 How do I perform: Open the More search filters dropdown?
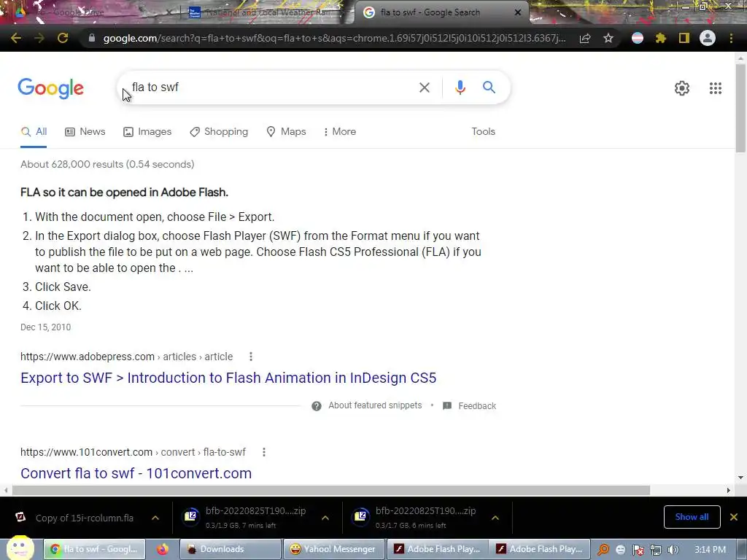click(x=340, y=132)
